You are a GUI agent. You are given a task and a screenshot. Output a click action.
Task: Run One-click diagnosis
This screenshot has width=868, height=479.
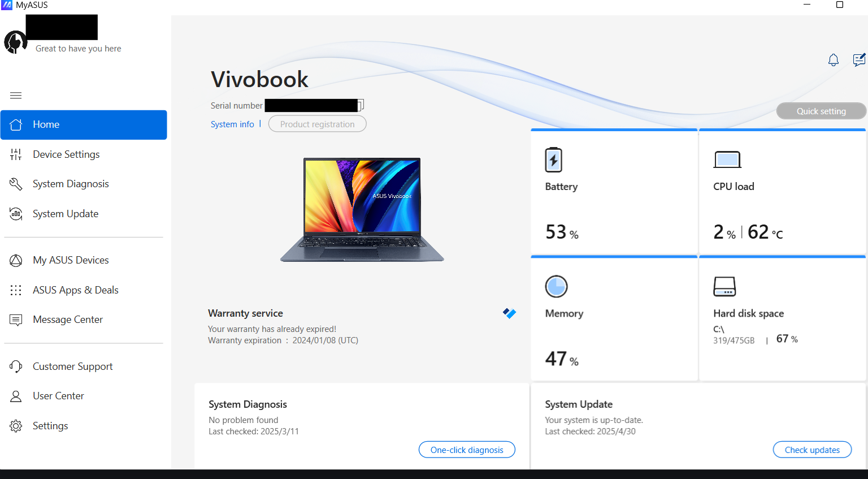[467, 450]
